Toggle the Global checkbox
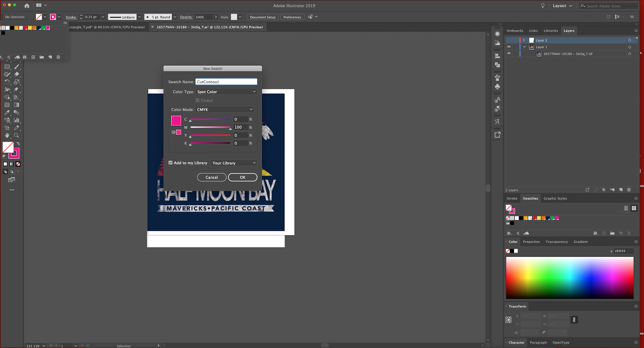The height and width of the screenshot is (348, 644). pos(198,100)
